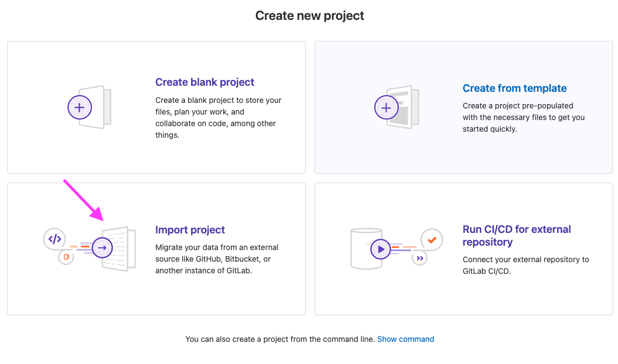This screenshot has width=618, height=364.
Task: Show the command line project creation command
Action: 406,339
